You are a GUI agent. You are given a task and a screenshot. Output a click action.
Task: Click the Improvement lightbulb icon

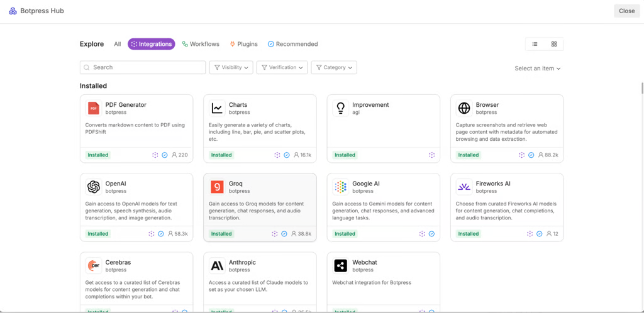(x=340, y=108)
